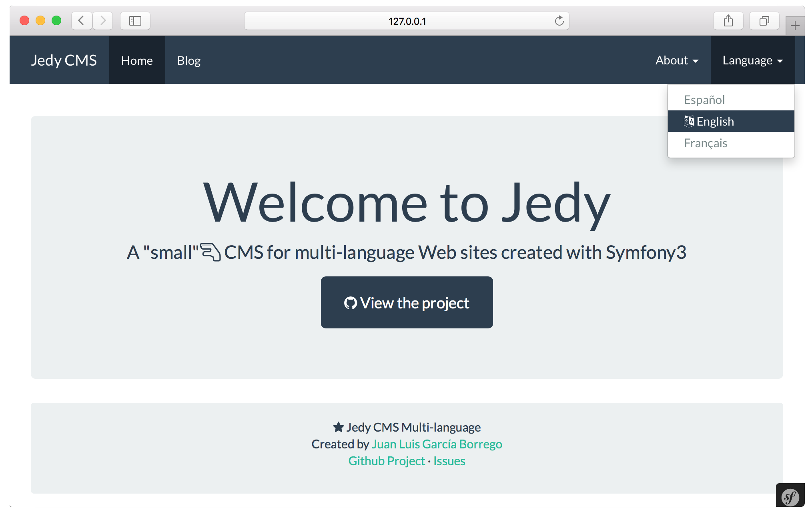Open the Home navigation tab
The height and width of the screenshot is (516, 812).
137,60
